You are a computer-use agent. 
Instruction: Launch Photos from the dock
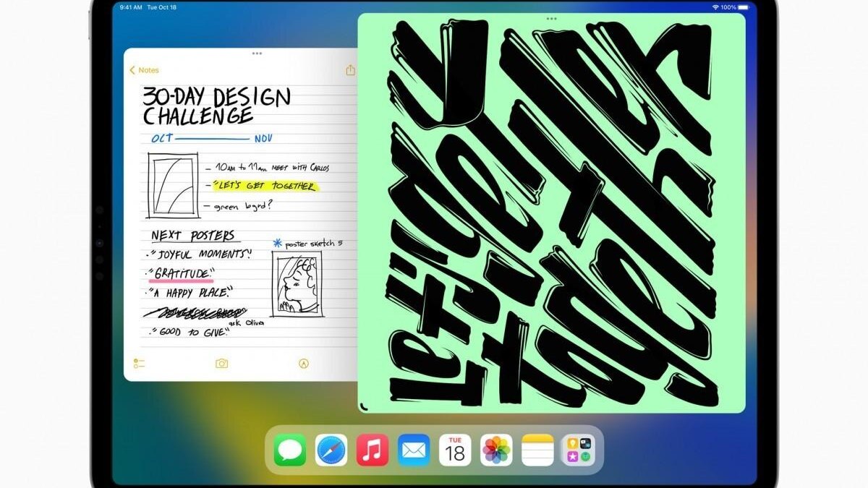(496, 450)
